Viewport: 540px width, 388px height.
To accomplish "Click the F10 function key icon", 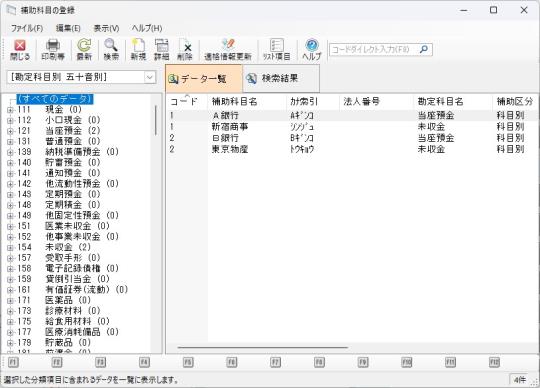I will [x=407, y=362].
